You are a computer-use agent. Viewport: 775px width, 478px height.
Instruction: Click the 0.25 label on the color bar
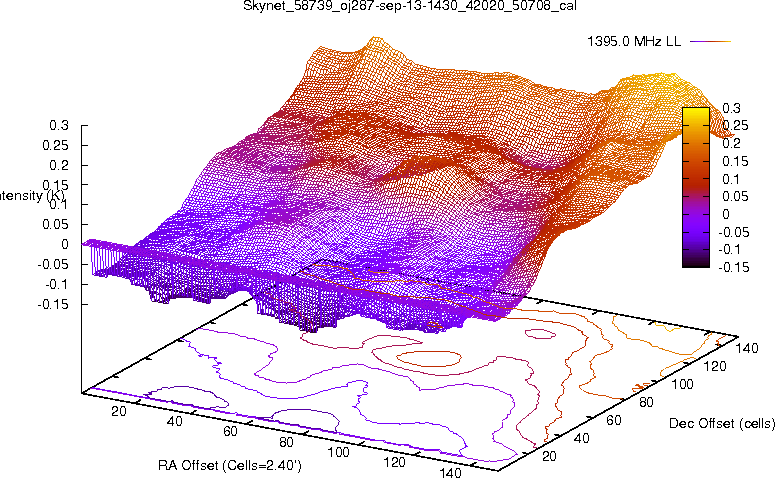click(735, 126)
